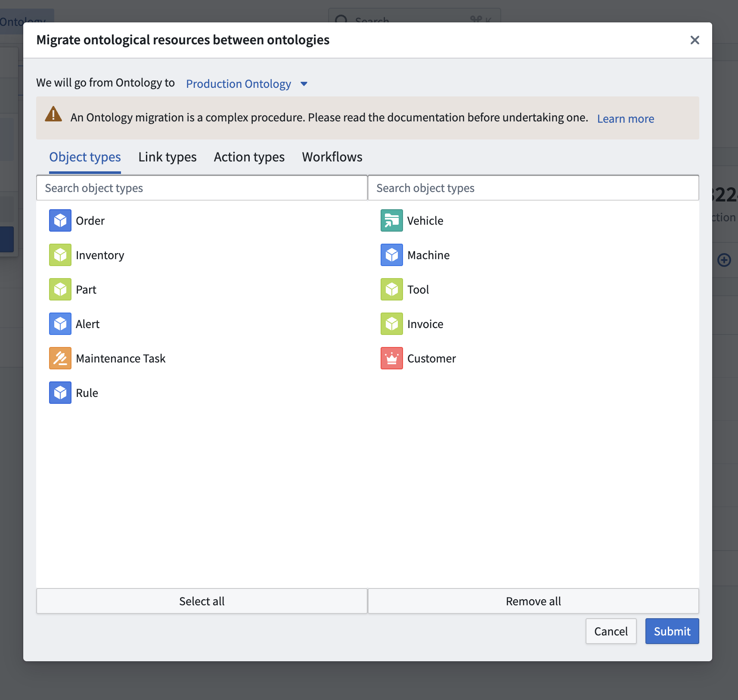
Task: Click the Maintenance Task gavel icon
Action: (x=60, y=358)
